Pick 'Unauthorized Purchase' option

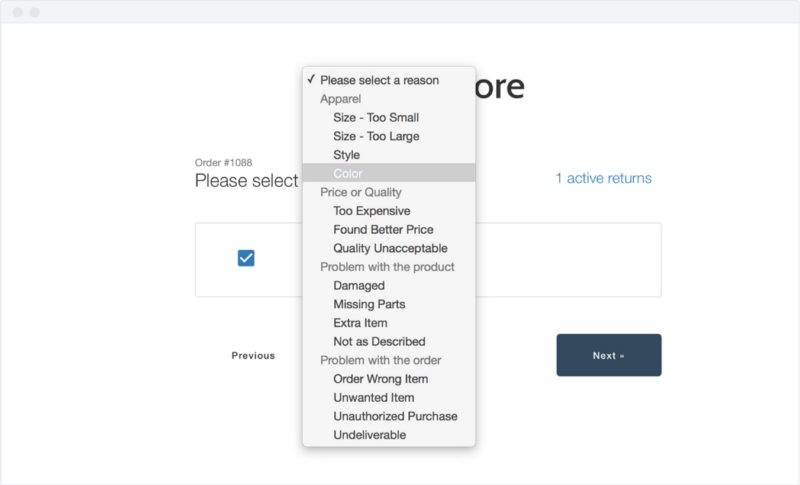click(395, 416)
